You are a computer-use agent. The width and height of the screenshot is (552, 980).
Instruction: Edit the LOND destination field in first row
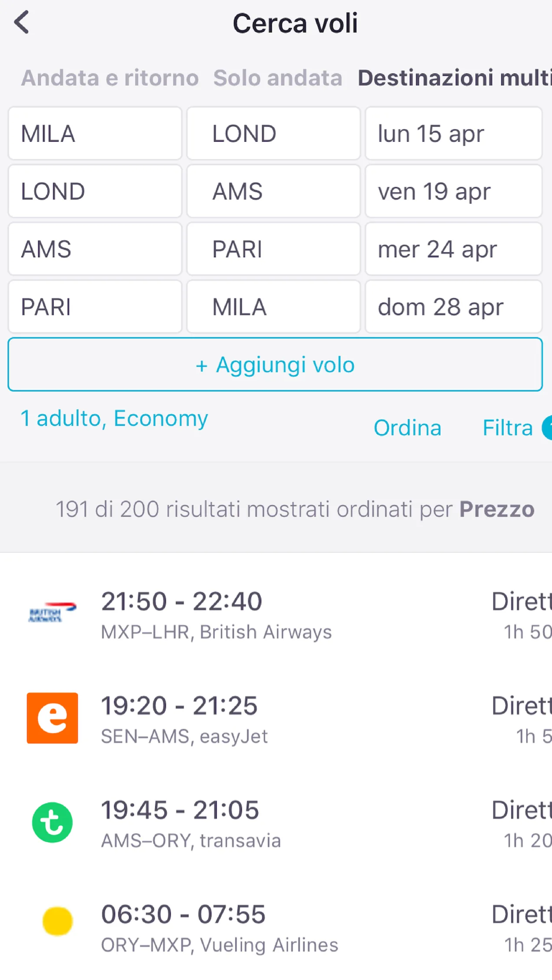(274, 133)
